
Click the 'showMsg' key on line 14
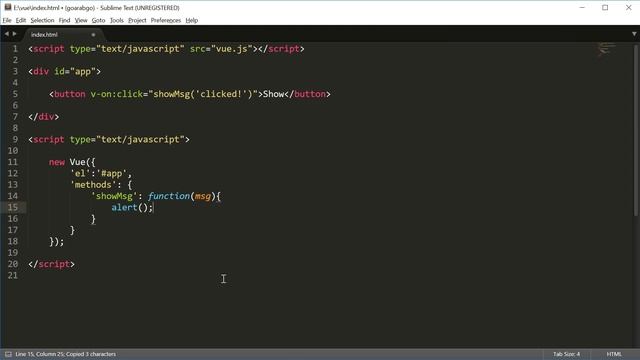[114, 196]
